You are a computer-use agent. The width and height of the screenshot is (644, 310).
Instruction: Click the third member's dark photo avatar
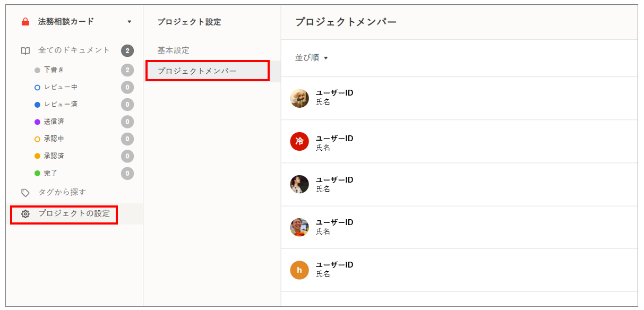click(x=299, y=184)
